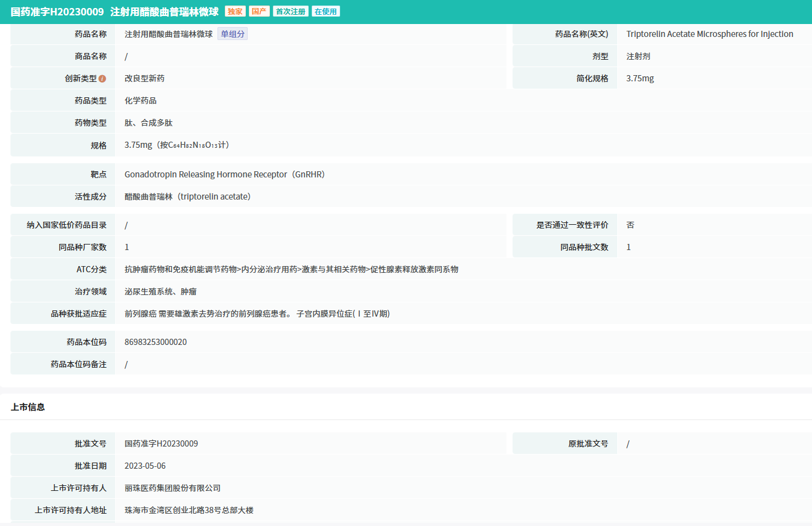Image resolution: width=812 pixels, height=526 pixels.
Task: Click the ATC classification path text
Action: [x=291, y=270]
